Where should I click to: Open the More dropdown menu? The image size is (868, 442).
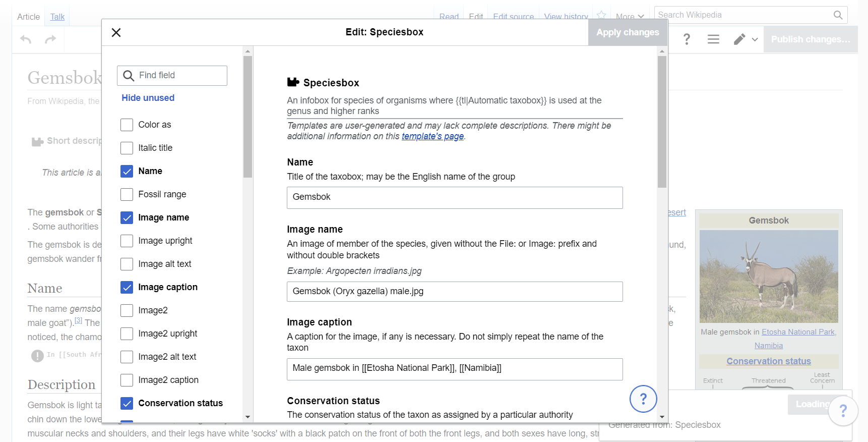click(630, 17)
